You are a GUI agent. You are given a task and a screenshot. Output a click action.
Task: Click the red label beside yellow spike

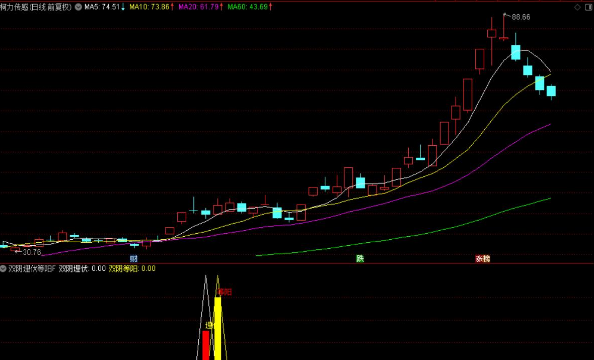click(225, 292)
